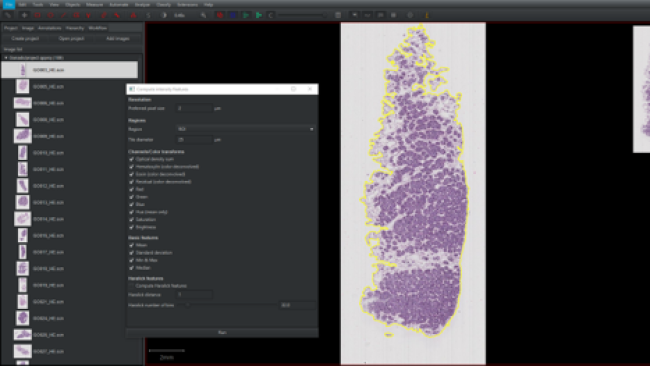Click the Create project button

[25, 39]
